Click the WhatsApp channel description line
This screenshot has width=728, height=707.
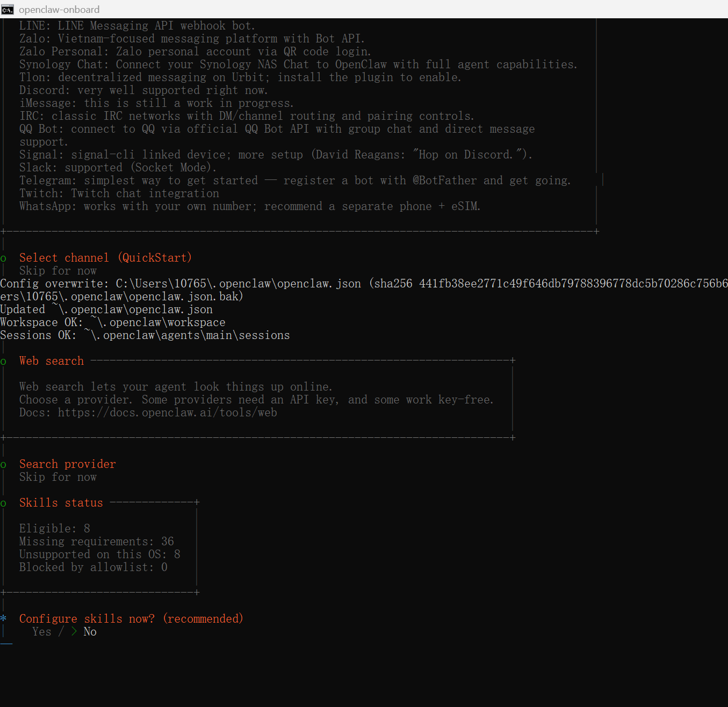[x=250, y=206]
